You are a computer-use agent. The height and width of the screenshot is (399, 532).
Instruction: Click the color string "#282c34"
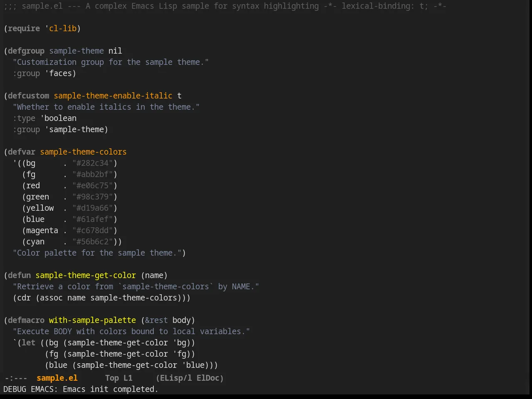[x=93, y=163]
